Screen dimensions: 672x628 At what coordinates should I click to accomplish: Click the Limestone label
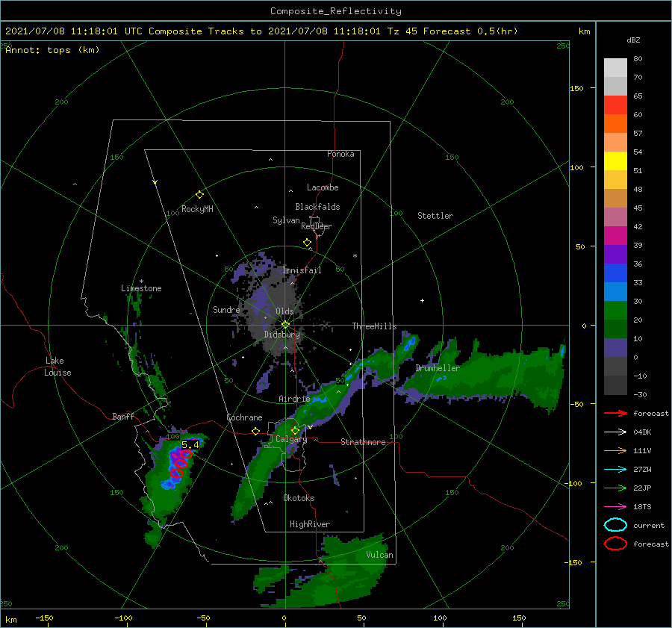[141, 288]
